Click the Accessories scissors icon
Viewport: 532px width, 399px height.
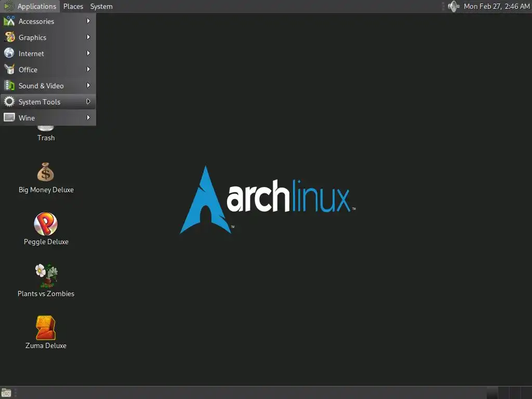click(9, 21)
